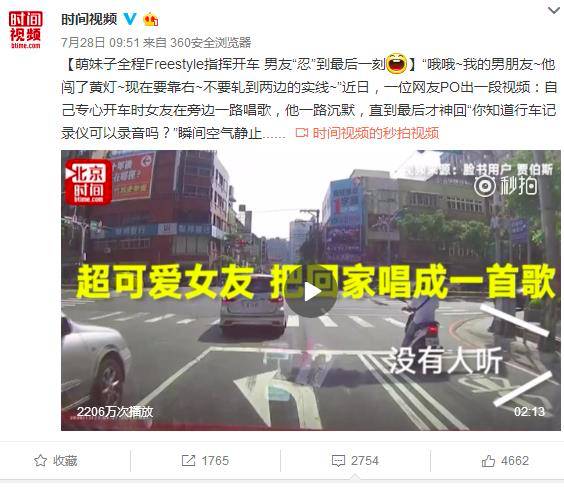Play the video with center play button
Screen dimensions: 564x487
tap(311, 291)
